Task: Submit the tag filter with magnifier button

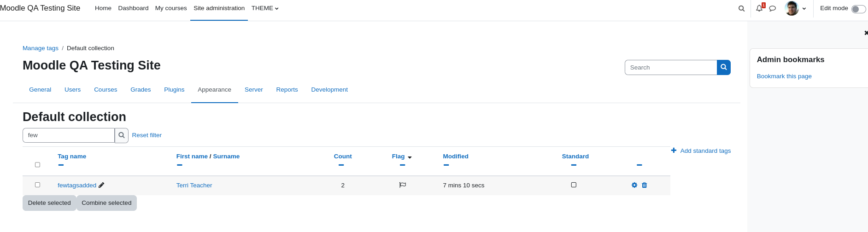Action: click(x=122, y=135)
